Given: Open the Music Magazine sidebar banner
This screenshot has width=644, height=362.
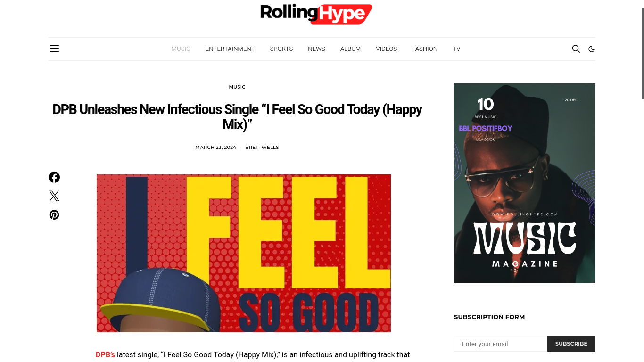Looking at the screenshot, I should (x=525, y=183).
